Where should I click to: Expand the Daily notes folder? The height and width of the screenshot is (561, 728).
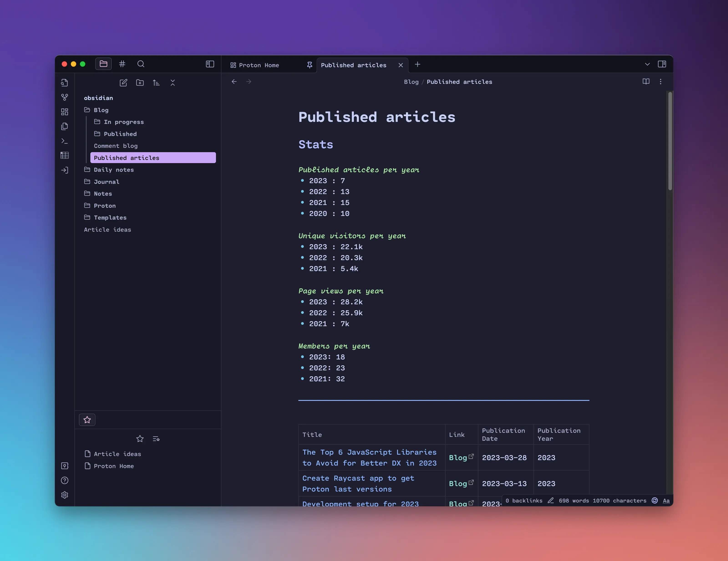click(x=114, y=170)
